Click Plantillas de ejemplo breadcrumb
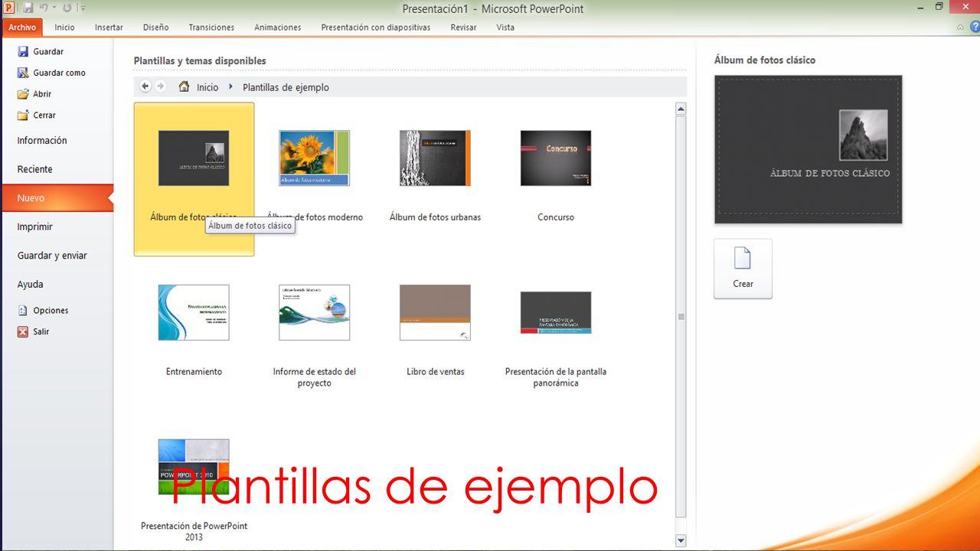 point(286,87)
